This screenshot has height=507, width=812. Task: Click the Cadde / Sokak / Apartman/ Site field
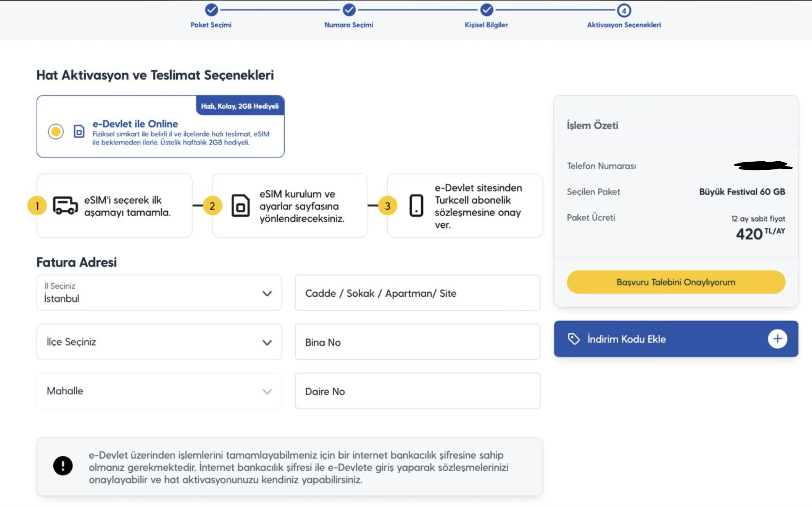click(x=417, y=293)
